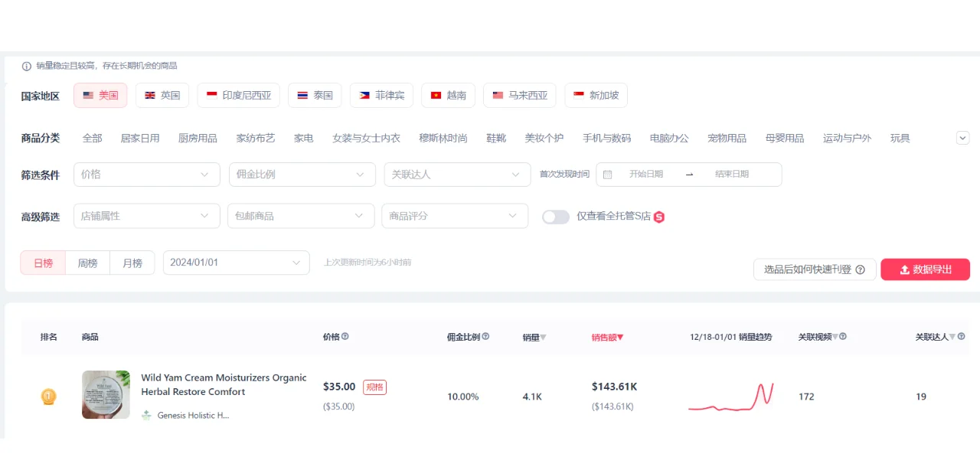Click the Wild Yam Cream product thumbnail
This screenshot has height=467, width=980.
(x=106, y=394)
